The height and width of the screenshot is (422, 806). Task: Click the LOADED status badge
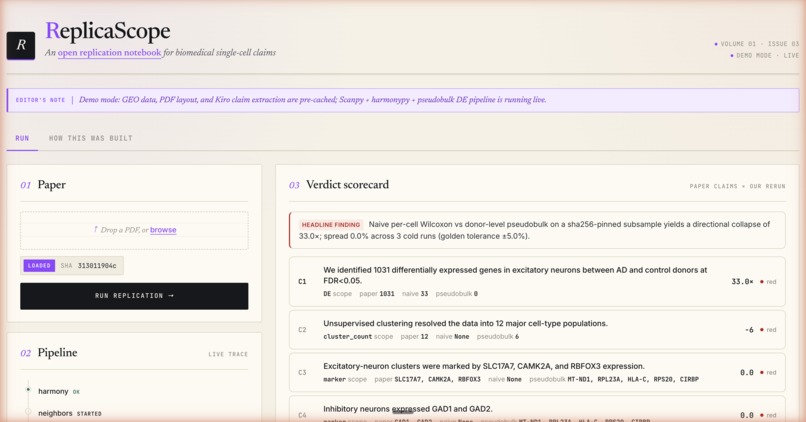point(39,266)
